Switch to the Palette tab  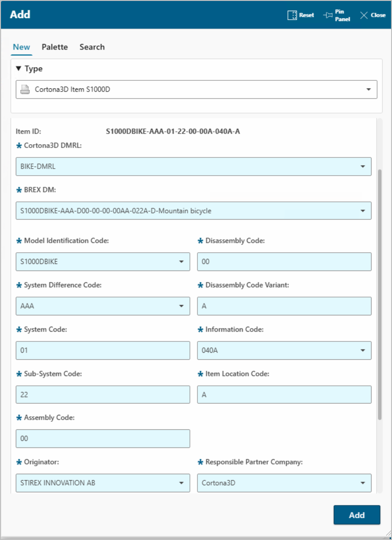(55, 47)
